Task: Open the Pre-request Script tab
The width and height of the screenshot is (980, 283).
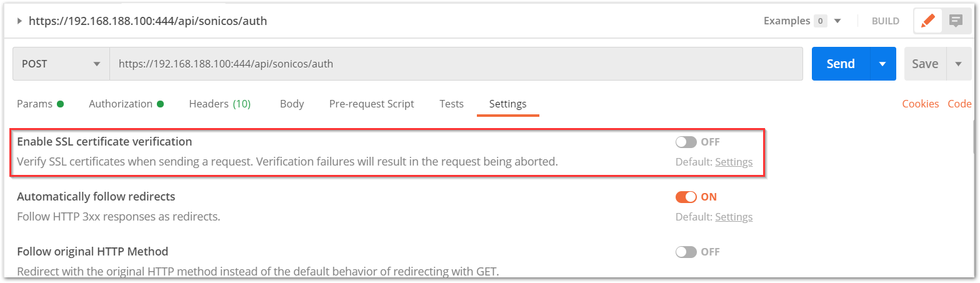Action: tap(371, 104)
